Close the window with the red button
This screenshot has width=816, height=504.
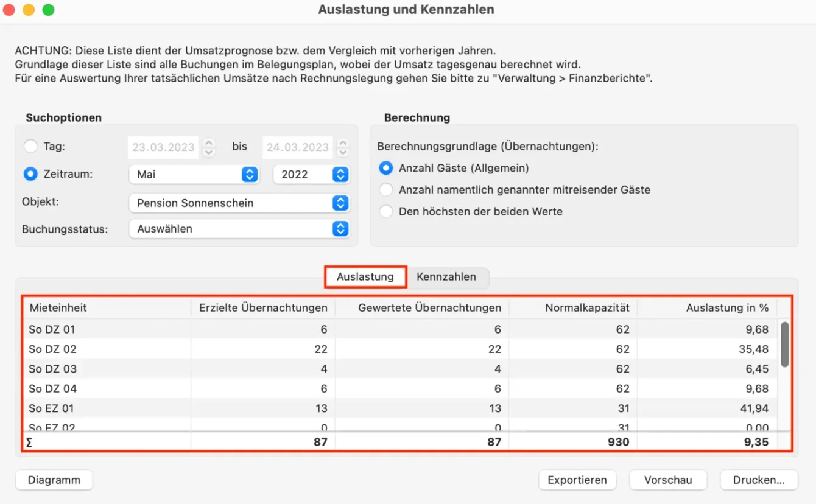pos(9,10)
